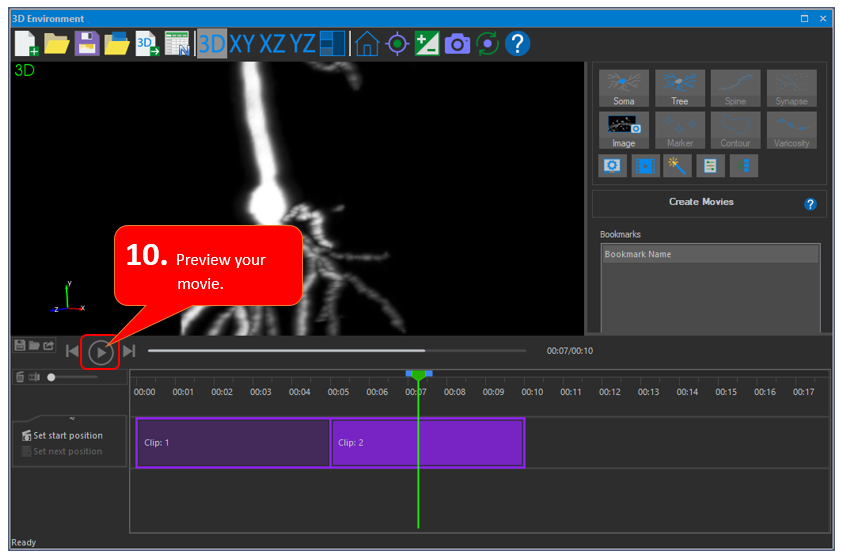Click the home view reset icon
This screenshot has height=558, width=841.
coord(367,43)
